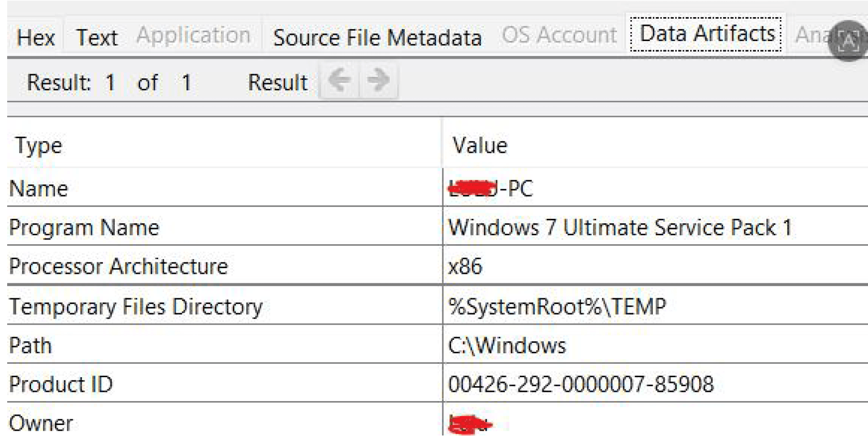Click the Value column header

click(480, 145)
